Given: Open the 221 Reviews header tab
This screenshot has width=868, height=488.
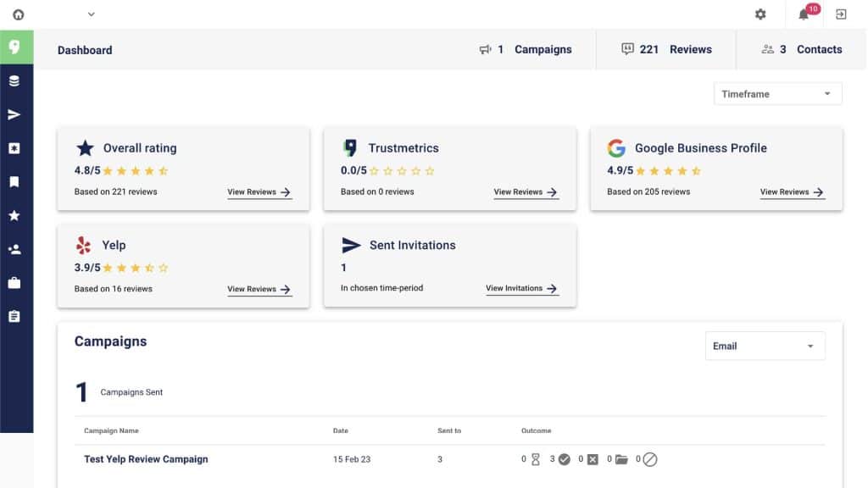Looking at the screenshot, I should 666,49.
